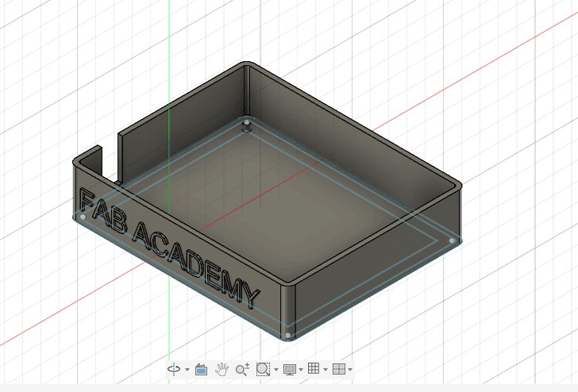Open the Grid and Snaps dropdown arrow
This screenshot has height=392, width=578.
tap(326, 370)
